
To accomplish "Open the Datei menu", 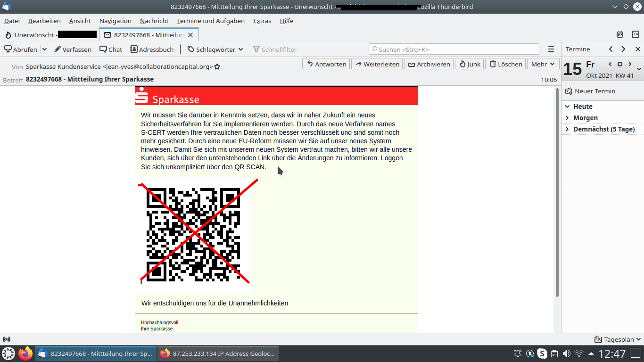I will (12, 21).
